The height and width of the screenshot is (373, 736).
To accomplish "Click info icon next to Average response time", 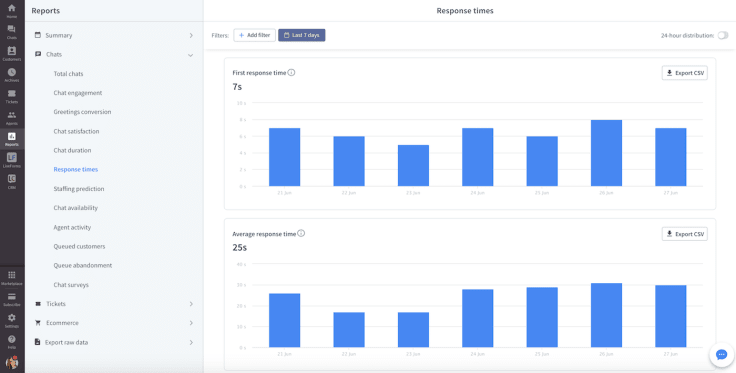I will pos(301,233).
